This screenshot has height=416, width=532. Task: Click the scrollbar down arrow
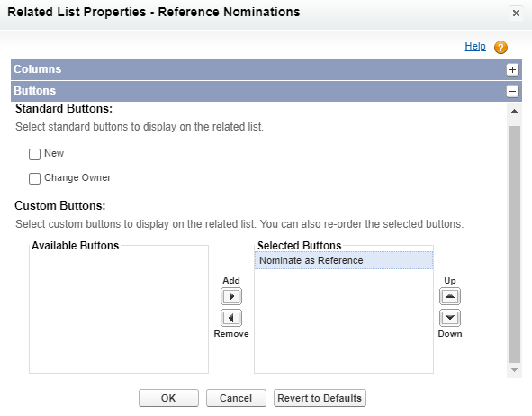coord(514,370)
